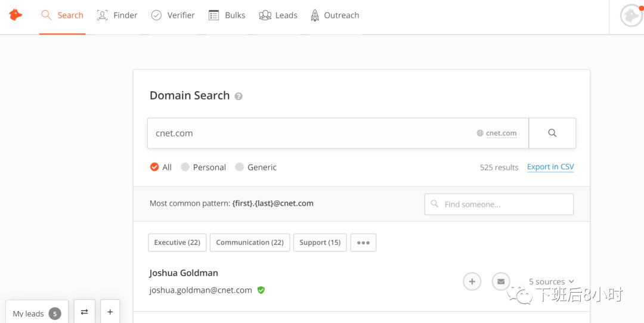
Task: Click the Domain Search help question icon
Action: (239, 96)
